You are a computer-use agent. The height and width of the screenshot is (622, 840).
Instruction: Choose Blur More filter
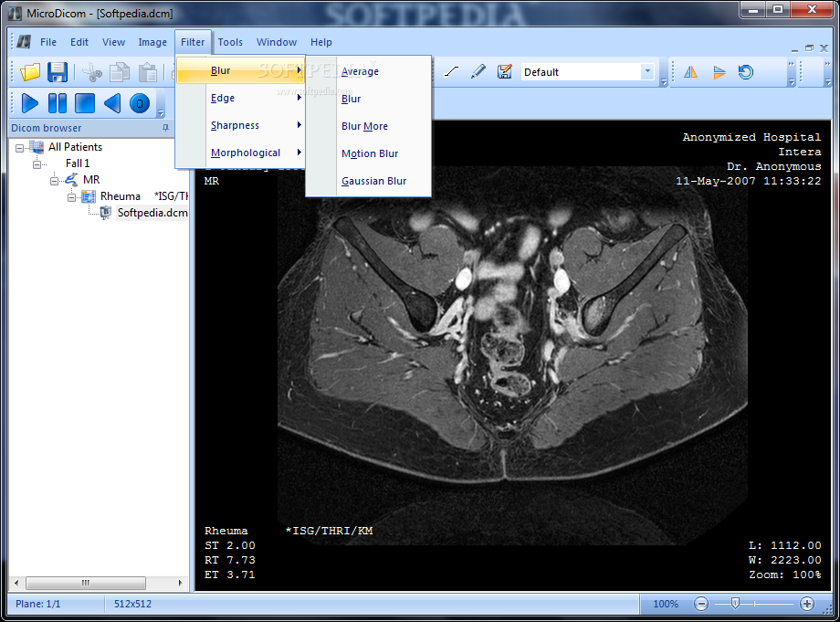(x=369, y=126)
